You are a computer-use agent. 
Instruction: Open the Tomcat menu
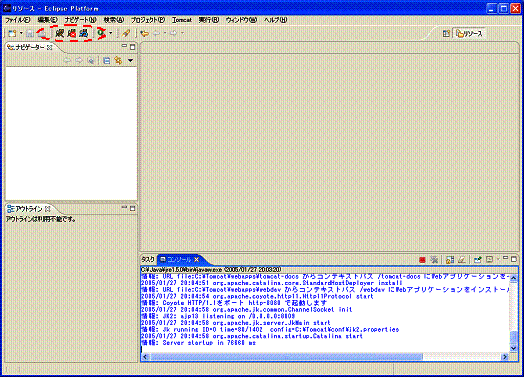[181, 20]
